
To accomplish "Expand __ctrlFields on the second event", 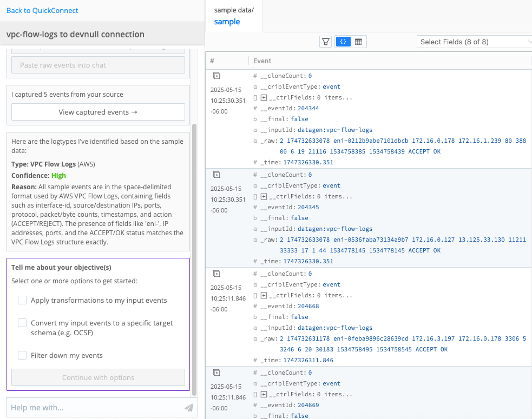I will [x=262, y=196].
